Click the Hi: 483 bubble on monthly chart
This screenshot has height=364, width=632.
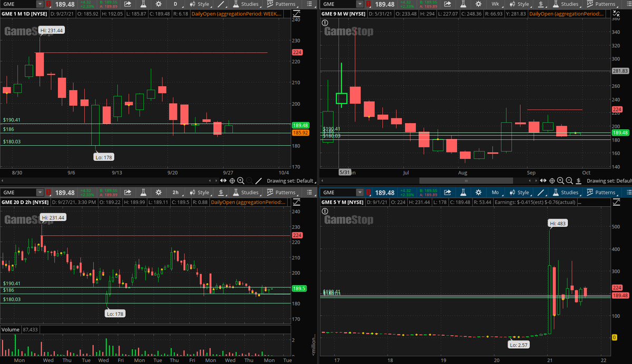coord(558,224)
